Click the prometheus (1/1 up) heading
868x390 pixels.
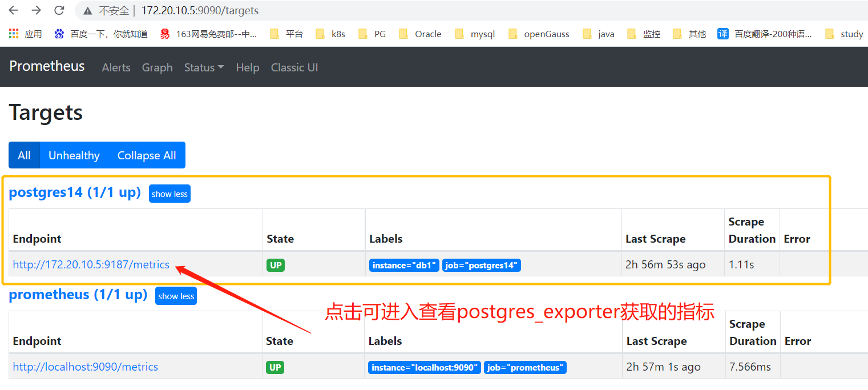tap(78, 295)
